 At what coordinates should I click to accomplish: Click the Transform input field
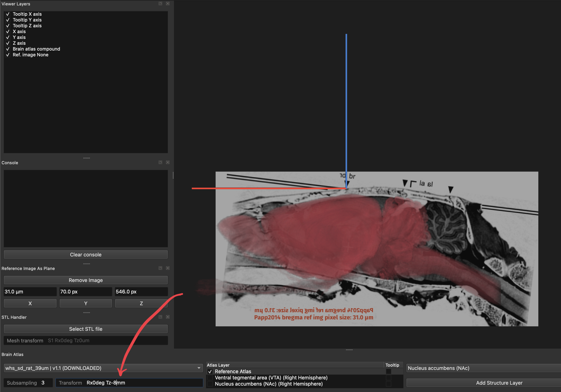coord(129,383)
